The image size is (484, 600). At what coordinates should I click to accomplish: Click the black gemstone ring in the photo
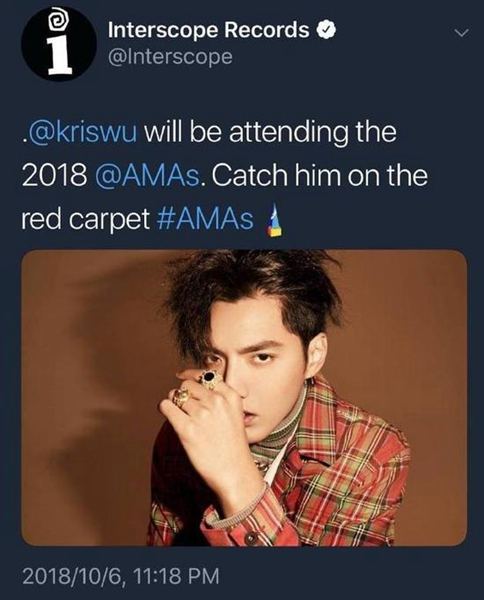pos(209,378)
